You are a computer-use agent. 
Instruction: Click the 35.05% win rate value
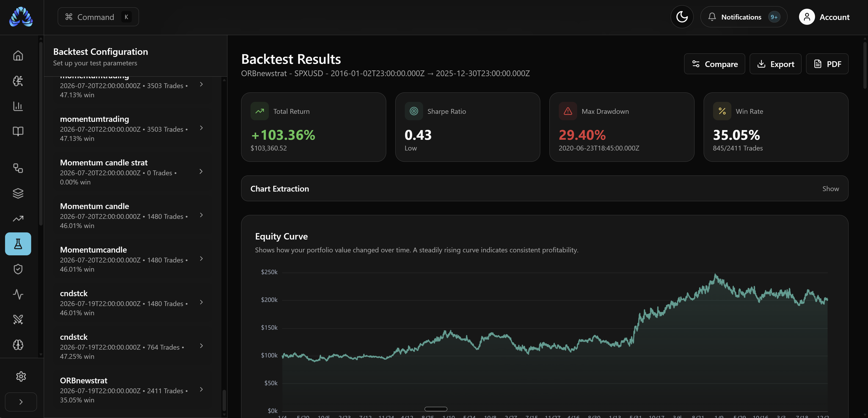click(736, 135)
